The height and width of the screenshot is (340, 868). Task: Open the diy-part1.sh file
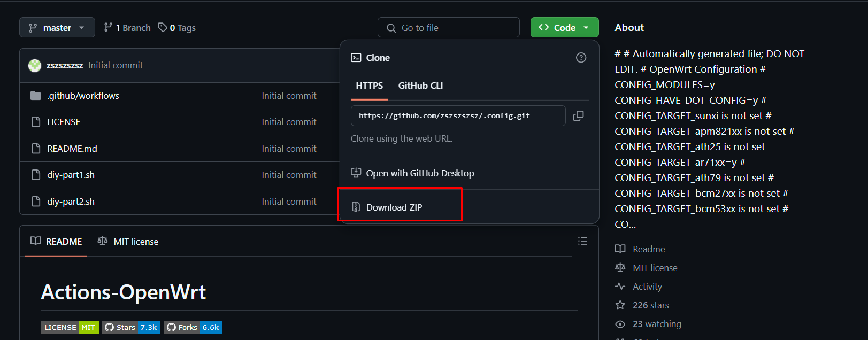[71, 175]
